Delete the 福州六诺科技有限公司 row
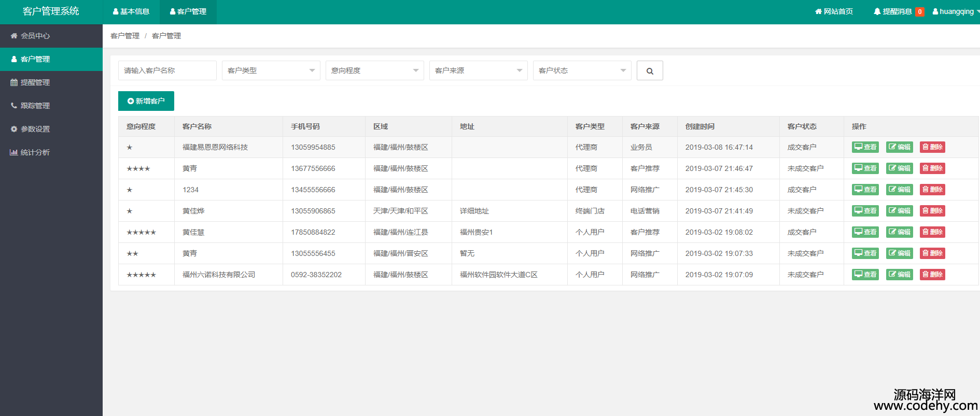 [932, 275]
